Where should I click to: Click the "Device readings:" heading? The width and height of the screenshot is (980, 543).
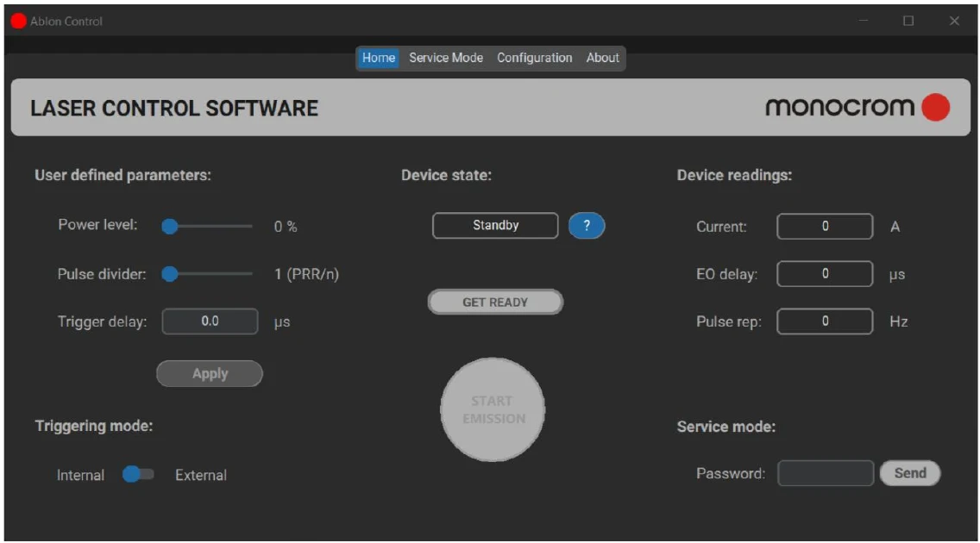[x=734, y=175]
